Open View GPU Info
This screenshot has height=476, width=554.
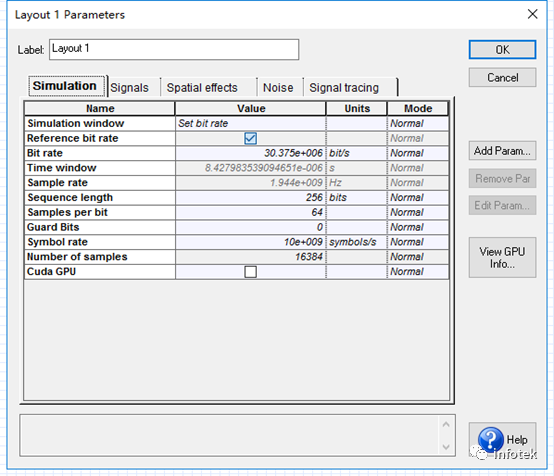502,257
